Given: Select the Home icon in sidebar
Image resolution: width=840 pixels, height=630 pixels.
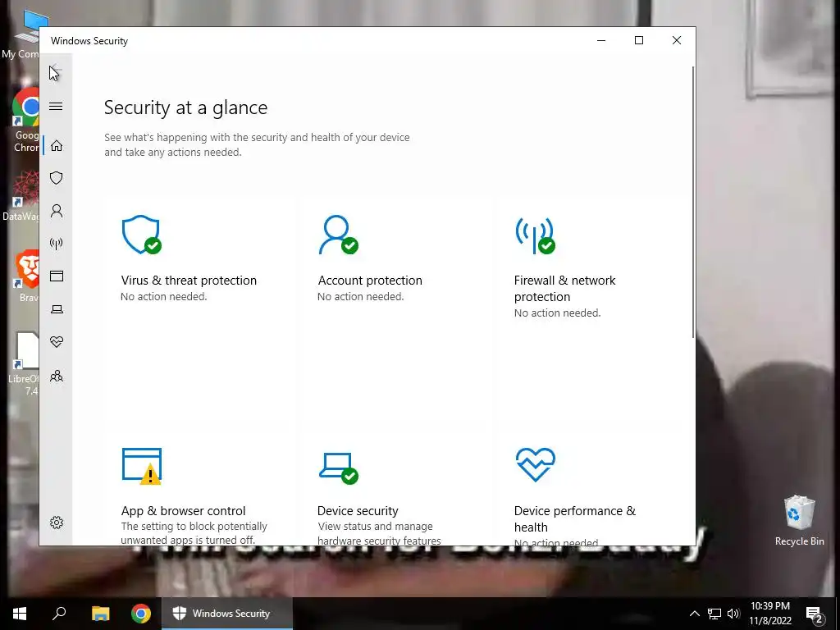Looking at the screenshot, I should coord(57,146).
